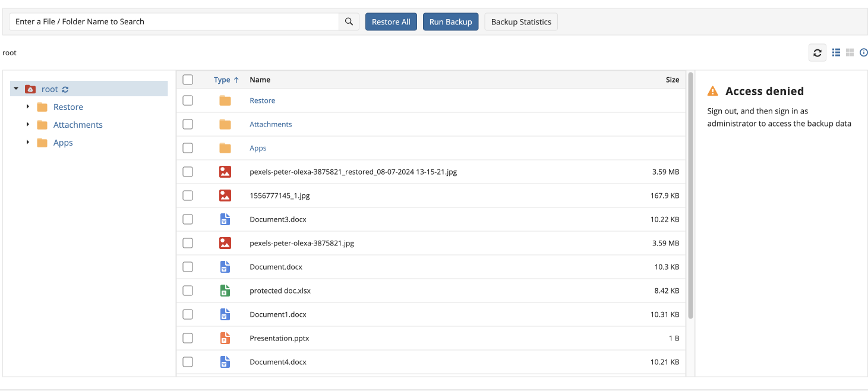
Task: Click the warning icon beside Access denied
Action: click(x=712, y=90)
